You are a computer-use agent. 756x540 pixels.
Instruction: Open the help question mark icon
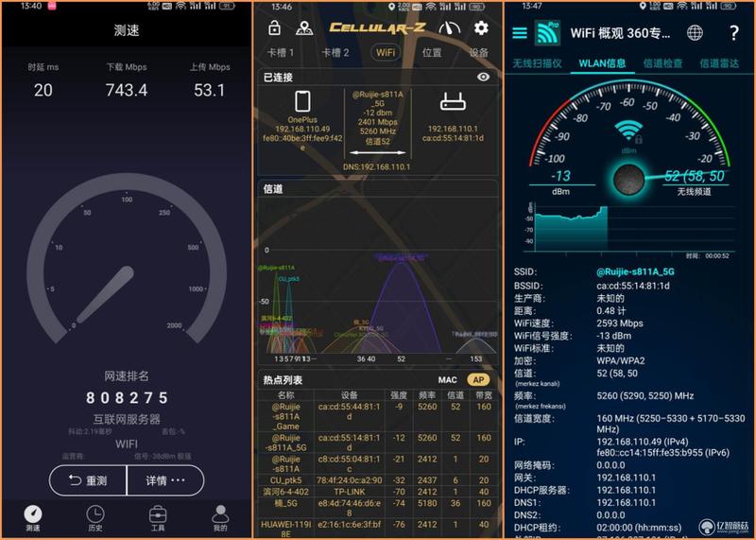[734, 33]
